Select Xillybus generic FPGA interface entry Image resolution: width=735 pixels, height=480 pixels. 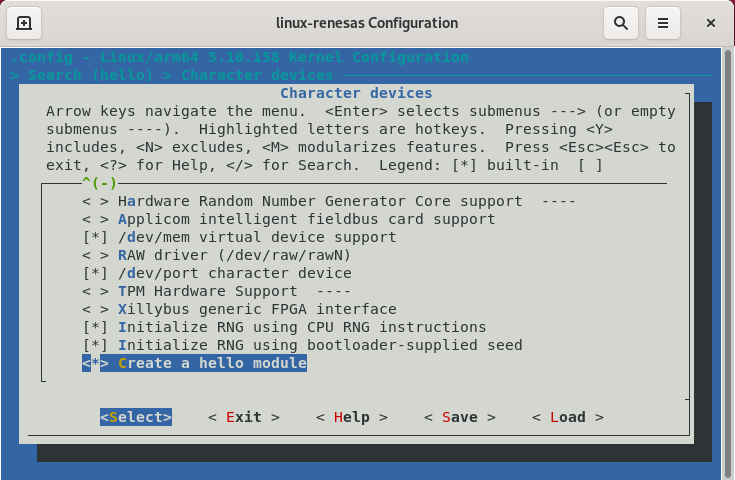(256, 309)
